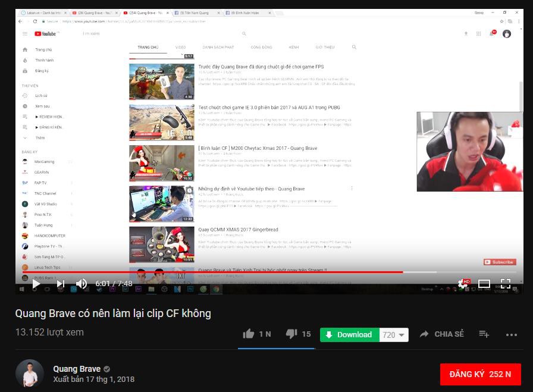Add video to playlist icon
The height and width of the screenshot is (392, 533).
point(484,334)
